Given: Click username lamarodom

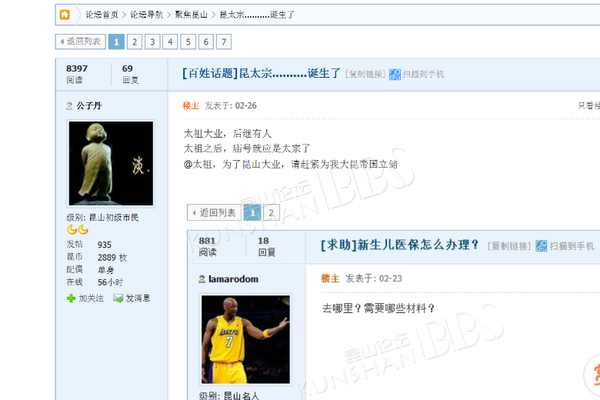Looking at the screenshot, I should coord(233,279).
